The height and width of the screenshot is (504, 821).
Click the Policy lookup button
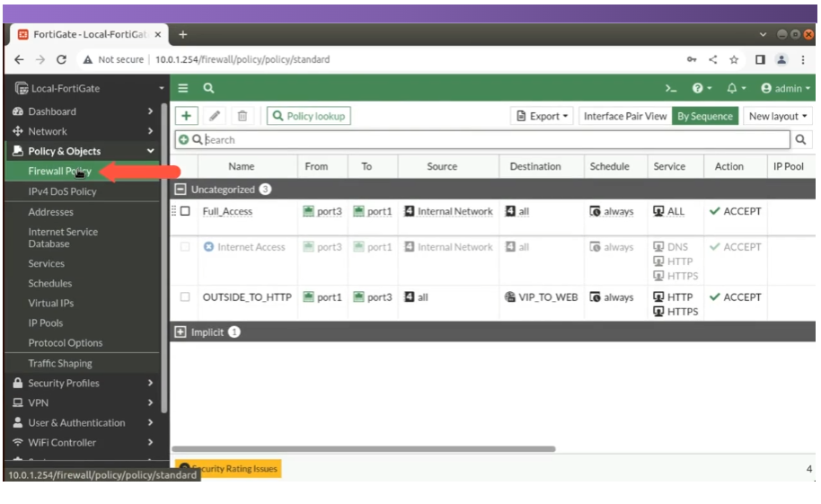click(309, 116)
